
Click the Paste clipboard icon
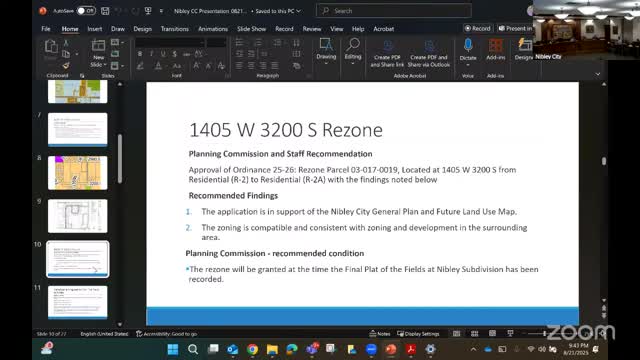tap(51, 47)
